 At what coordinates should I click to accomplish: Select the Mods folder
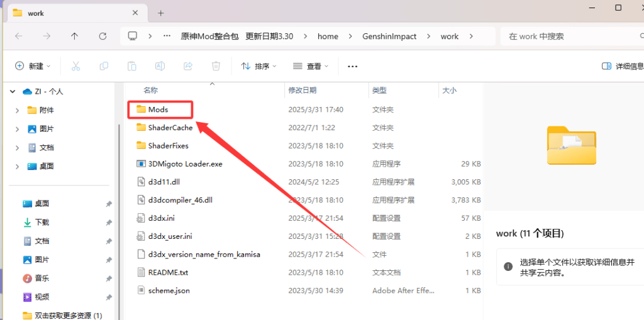point(158,109)
